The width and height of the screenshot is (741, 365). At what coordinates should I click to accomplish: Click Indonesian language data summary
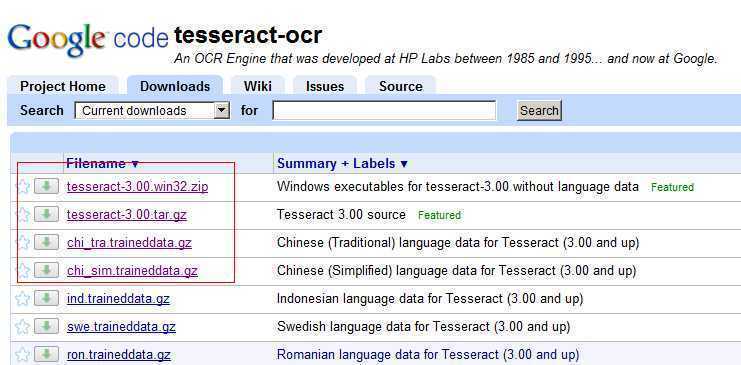[x=430, y=299]
